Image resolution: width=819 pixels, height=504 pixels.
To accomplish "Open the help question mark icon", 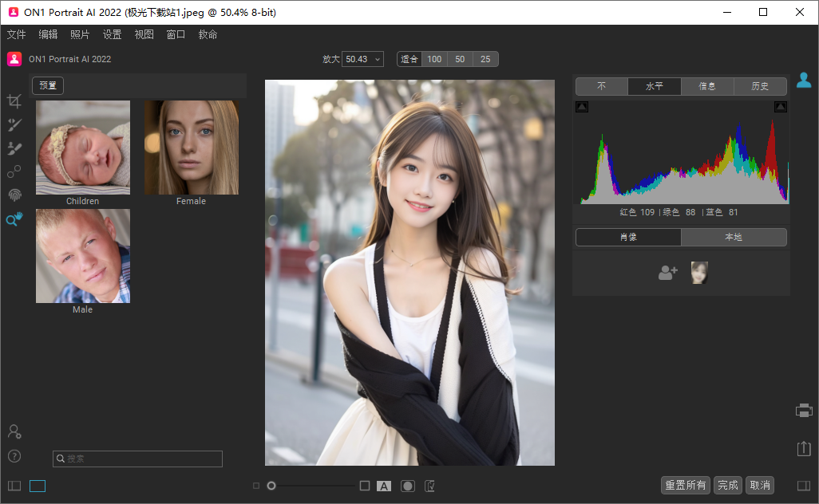I will click(x=14, y=456).
